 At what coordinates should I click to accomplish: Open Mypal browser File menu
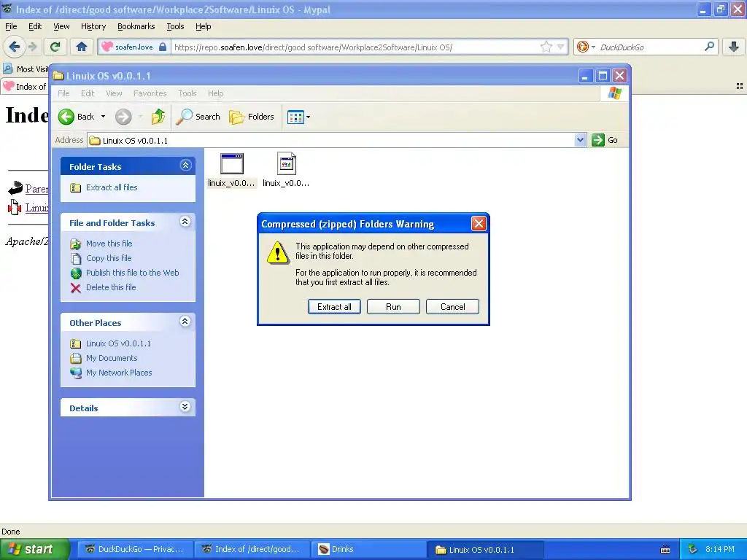(x=11, y=26)
